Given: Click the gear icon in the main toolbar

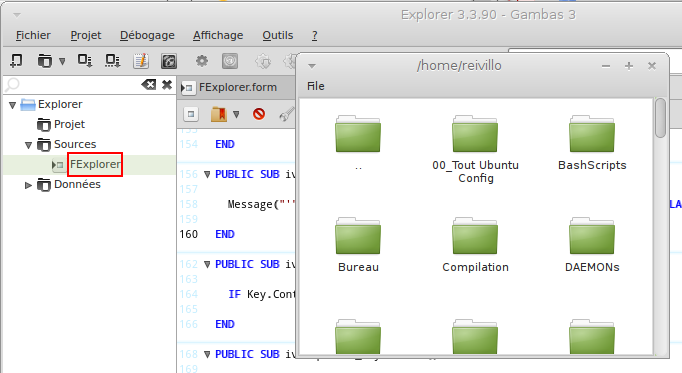Looking at the screenshot, I should pyautogui.click(x=201, y=61).
